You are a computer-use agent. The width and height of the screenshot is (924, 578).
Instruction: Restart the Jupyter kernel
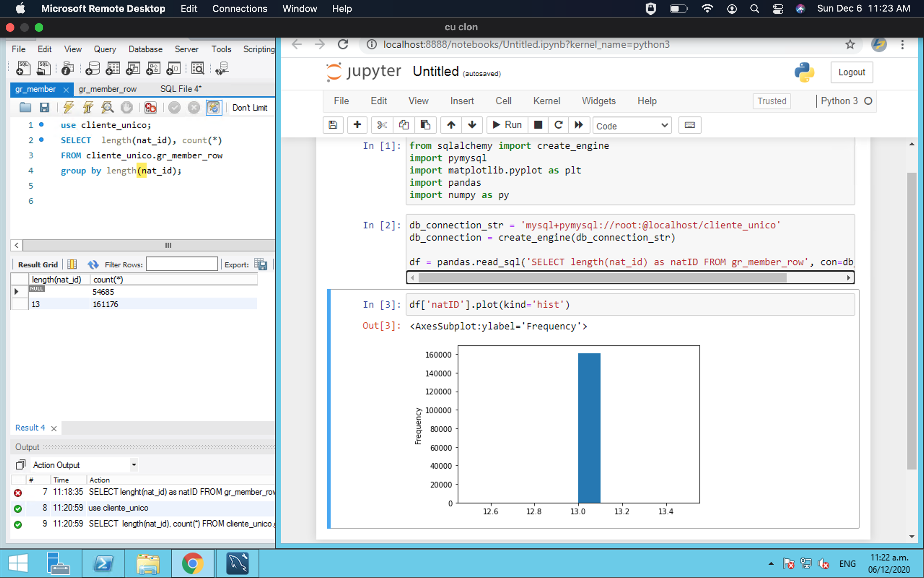(x=559, y=125)
